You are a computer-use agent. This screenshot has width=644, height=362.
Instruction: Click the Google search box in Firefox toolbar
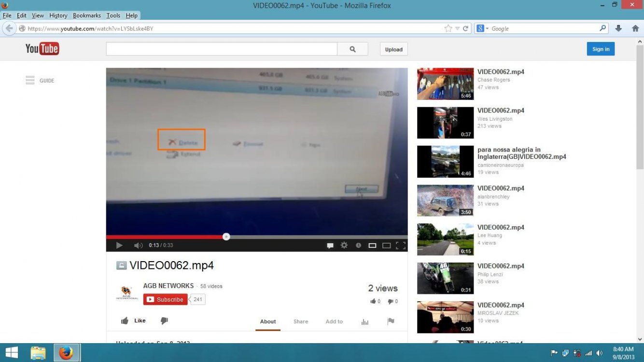[545, 28]
